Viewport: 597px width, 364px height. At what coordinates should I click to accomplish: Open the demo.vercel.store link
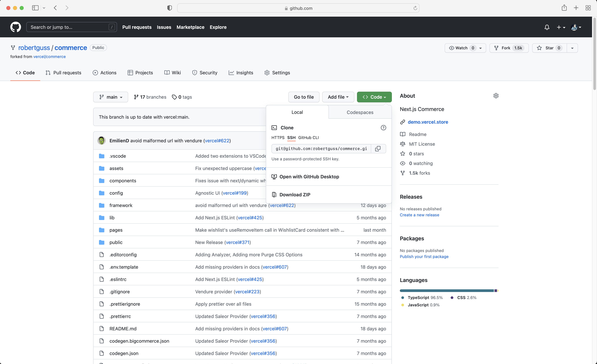pyautogui.click(x=428, y=122)
